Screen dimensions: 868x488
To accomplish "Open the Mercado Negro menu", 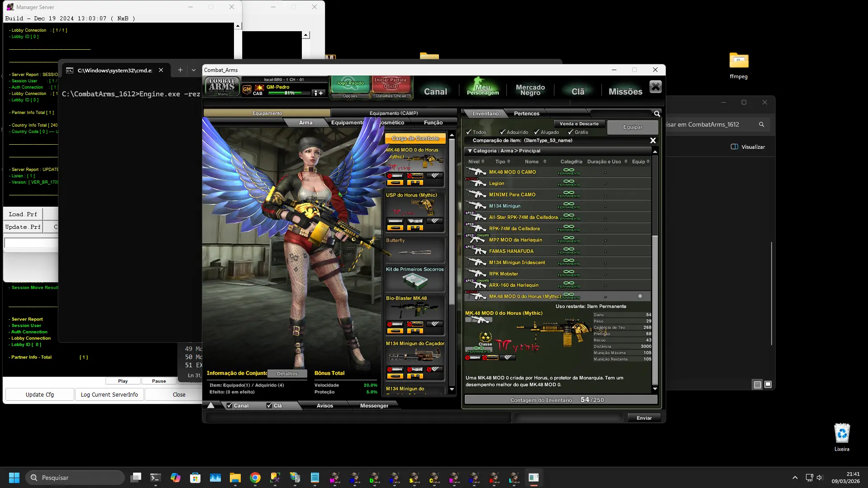I will pos(530,90).
